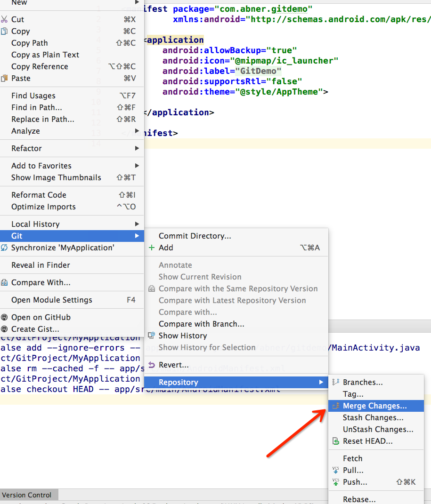
Task: Click the Synchronize 'MyApplication' refresh icon
Action: (4, 248)
